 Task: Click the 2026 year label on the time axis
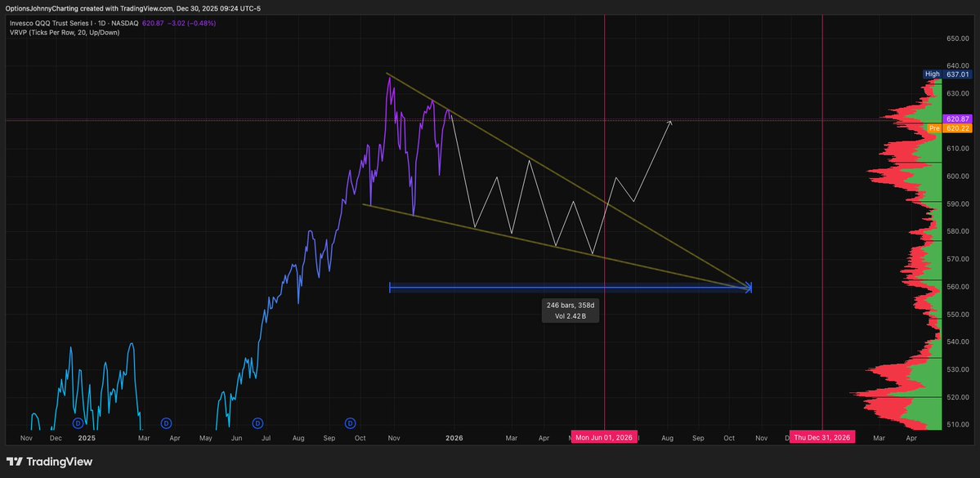point(454,438)
